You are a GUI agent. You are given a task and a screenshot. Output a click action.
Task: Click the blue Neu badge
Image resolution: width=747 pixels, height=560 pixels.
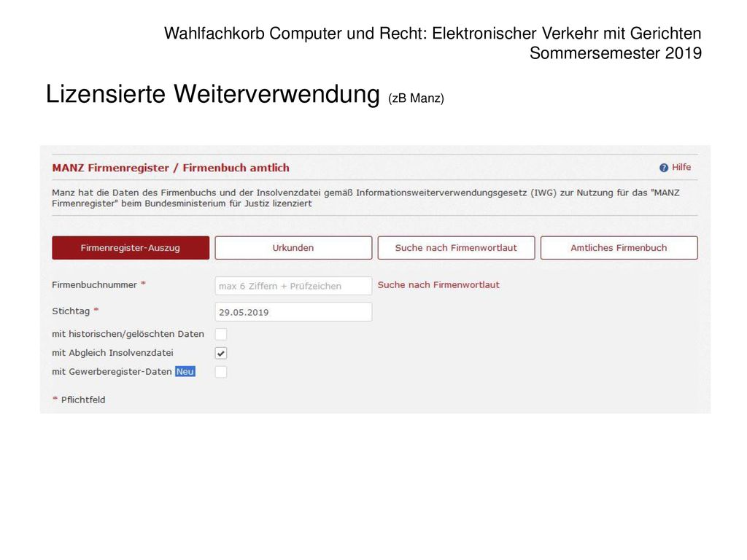point(185,371)
